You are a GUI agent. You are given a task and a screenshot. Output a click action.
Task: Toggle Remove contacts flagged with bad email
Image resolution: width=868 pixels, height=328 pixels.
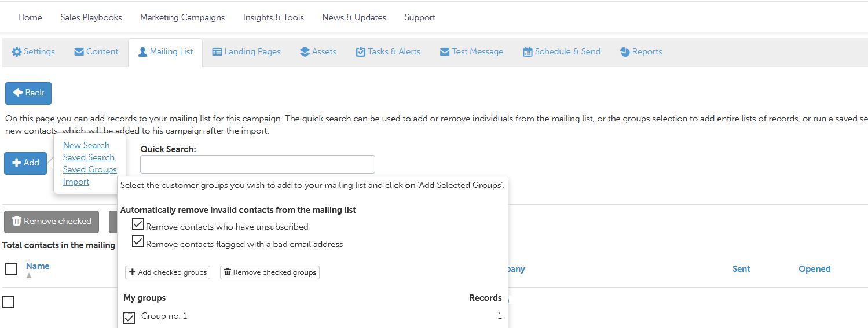[138, 242]
